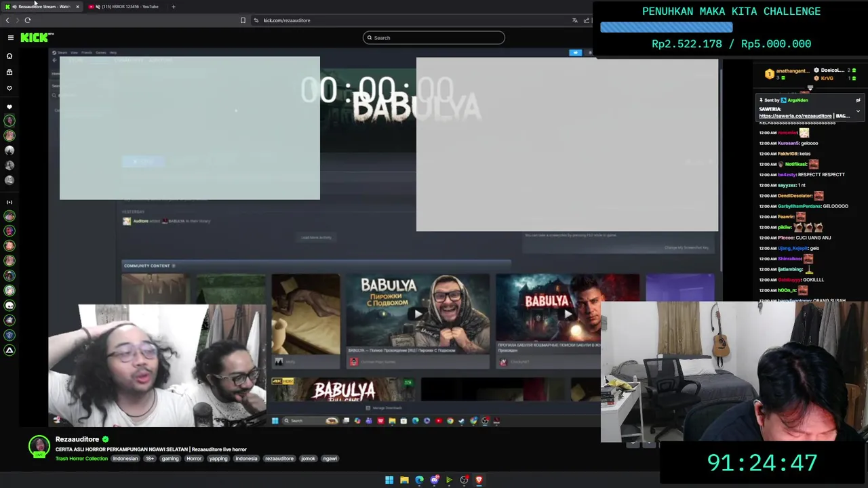Screen dimensions: 868x488
Task: Click the Start button in streamed taskbar
Action: point(275,421)
